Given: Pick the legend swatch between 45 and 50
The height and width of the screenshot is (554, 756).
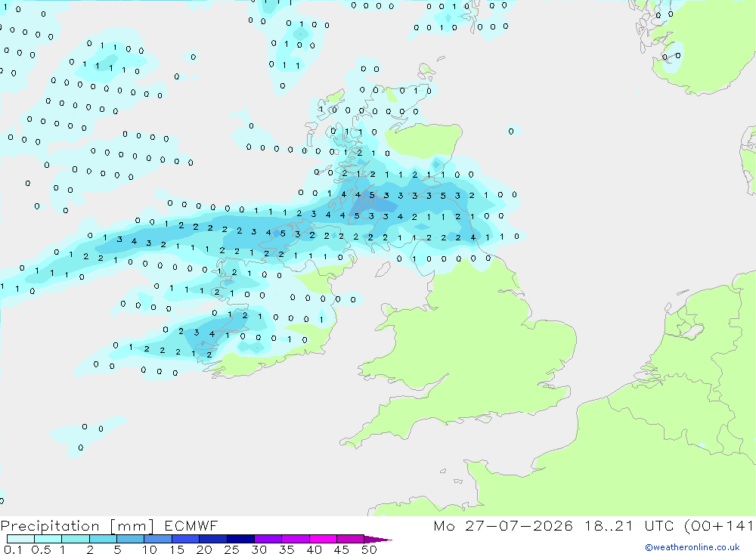Looking at the screenshot, I should tap(350, 539).
